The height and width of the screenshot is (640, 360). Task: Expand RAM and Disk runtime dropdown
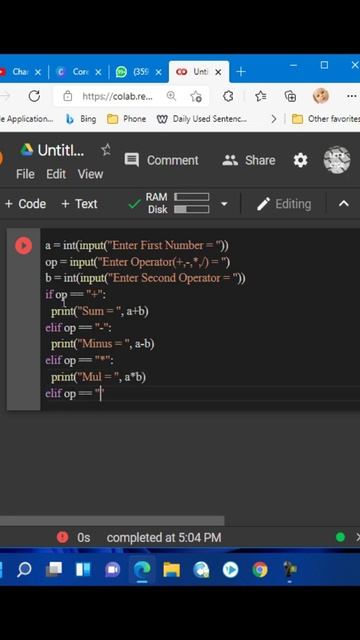point(224,203)
